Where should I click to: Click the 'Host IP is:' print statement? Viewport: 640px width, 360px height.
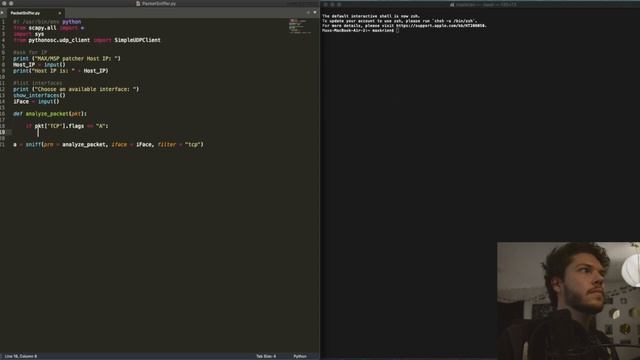61,71
